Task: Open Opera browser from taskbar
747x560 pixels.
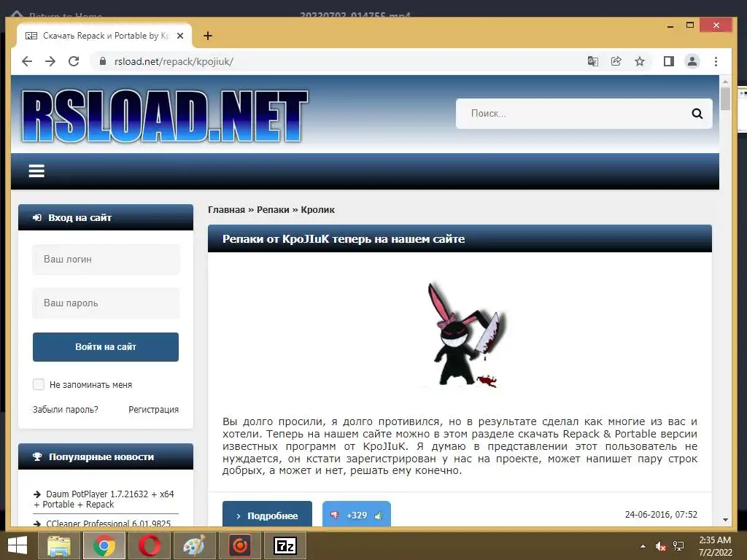Action: pyautogui.click(x=150, y=545)
